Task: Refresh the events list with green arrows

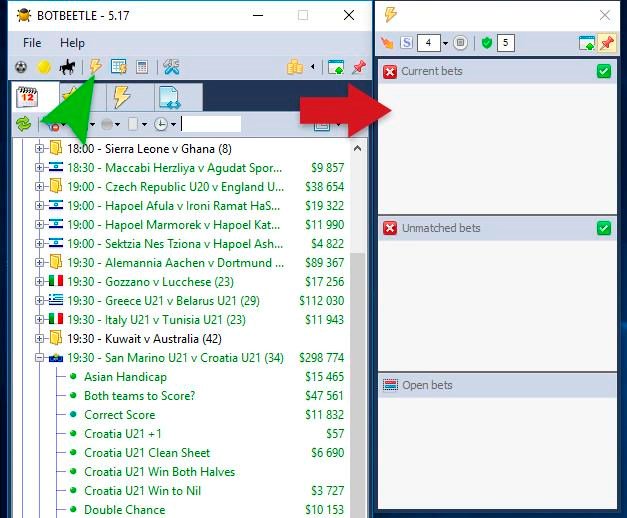Action: [24, 124]
